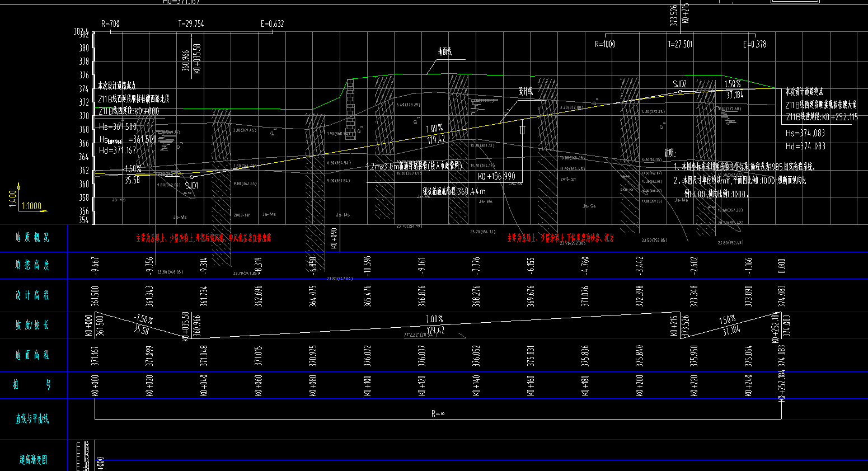The height and width of the screenshot is (471, 868).
Task: Select the 设计高程 row header
Action: [32, 295]
